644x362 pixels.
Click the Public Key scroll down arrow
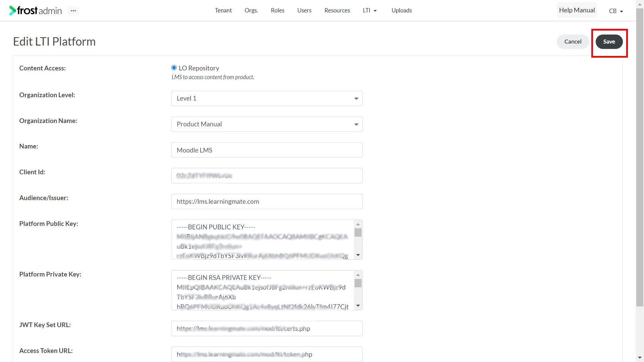point(358,255)
